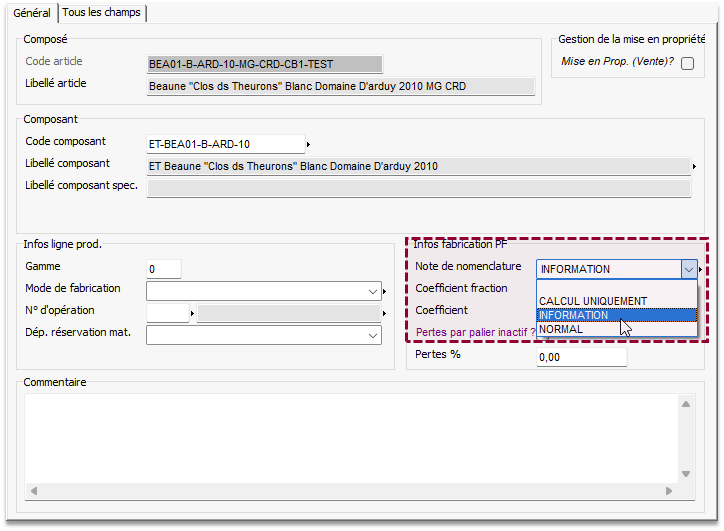Switch to Tous les champs tab
724x531 pixels.
(x=101, y=12)
